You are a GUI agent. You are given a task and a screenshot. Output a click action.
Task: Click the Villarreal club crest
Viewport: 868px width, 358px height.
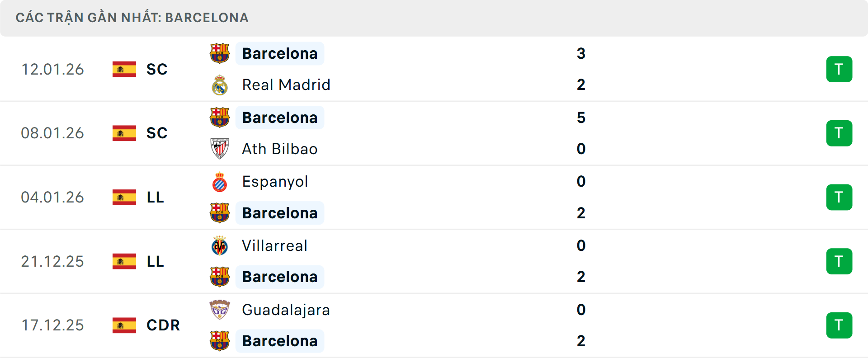pos(220,245)
